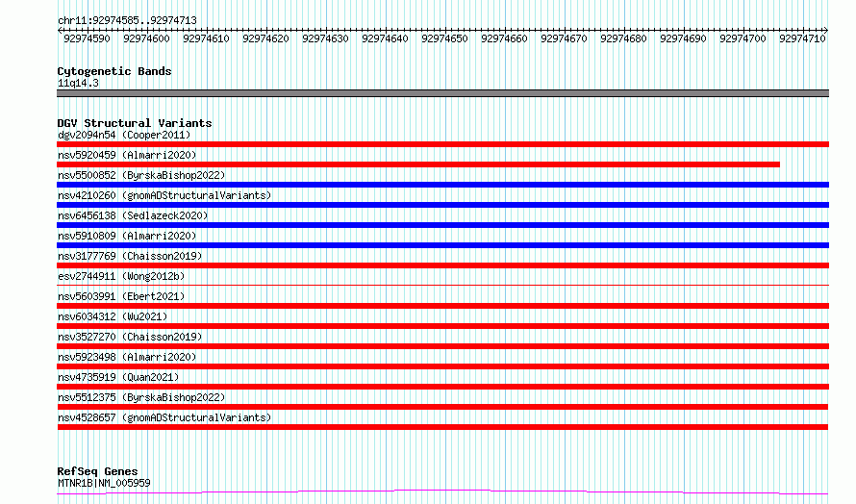Select the magenta MTNR1B gene line
The width and height of the screenshot is (856, 504).
[442, 492]
